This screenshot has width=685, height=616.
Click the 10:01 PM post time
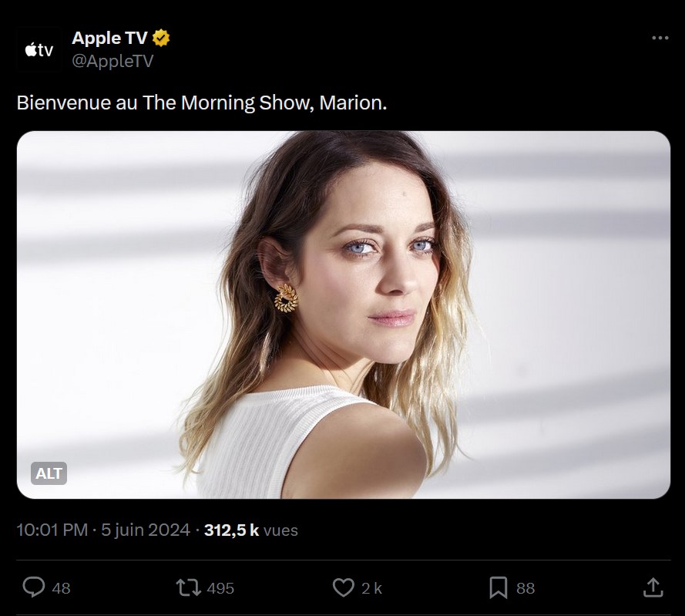click(x=52, y=530)
